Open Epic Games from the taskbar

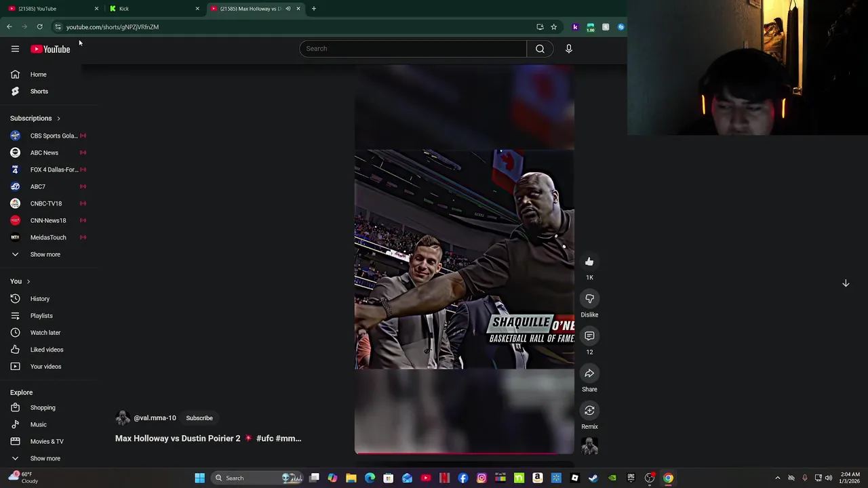pos(631,479)
